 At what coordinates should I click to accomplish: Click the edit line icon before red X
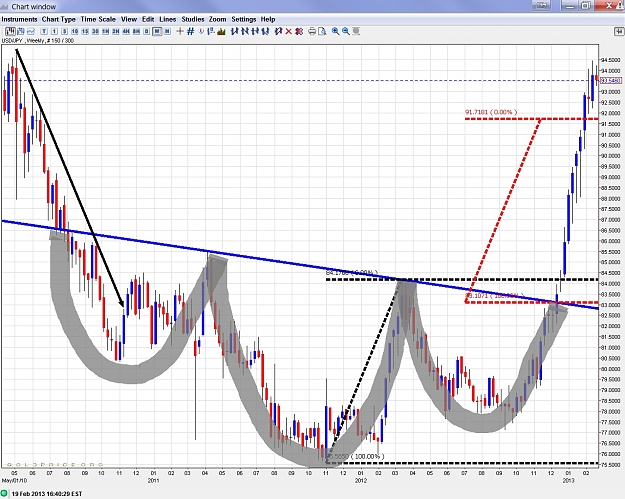pos(278,31)
